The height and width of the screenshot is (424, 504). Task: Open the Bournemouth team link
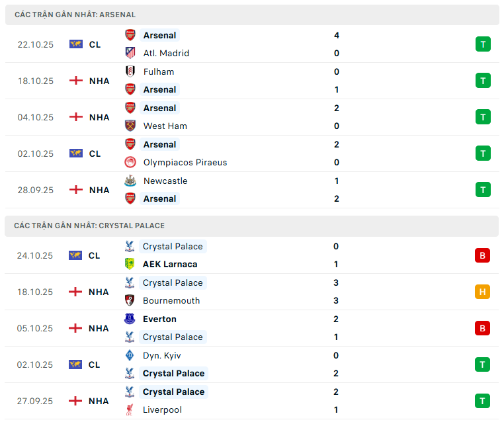pos(171,300)
